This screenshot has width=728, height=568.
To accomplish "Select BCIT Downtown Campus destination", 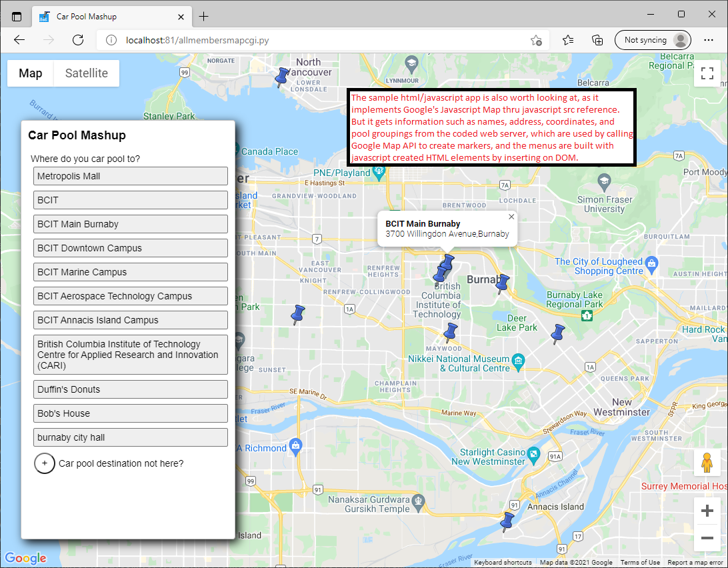I will pos(131,248).
